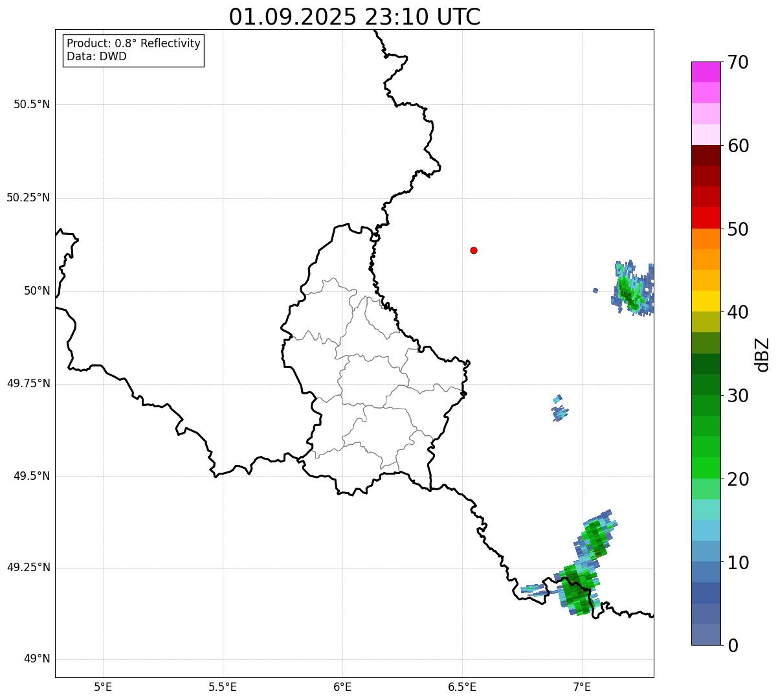Screen dimensions: 778x700
Task: Click the 5.5°E longitude label
Action: click(223, 687)
